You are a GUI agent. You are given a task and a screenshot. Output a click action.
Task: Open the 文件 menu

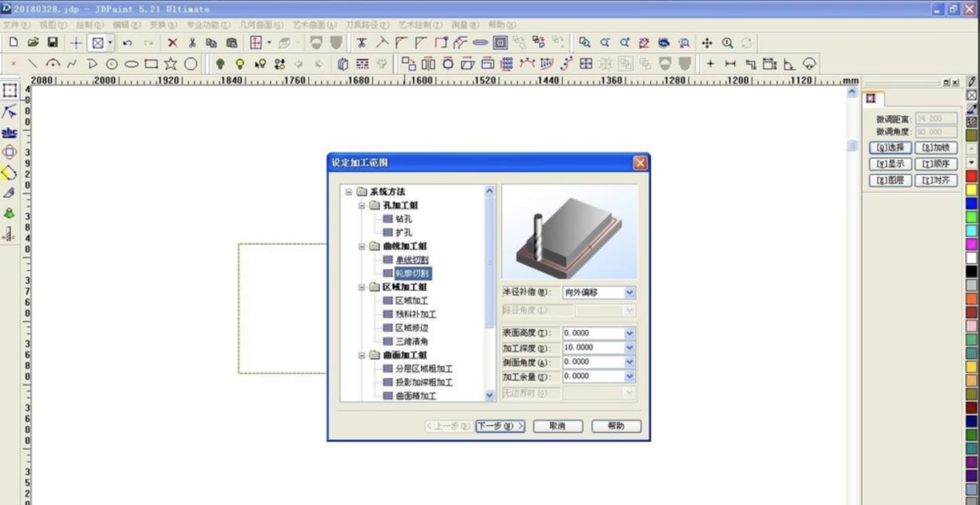16,26
